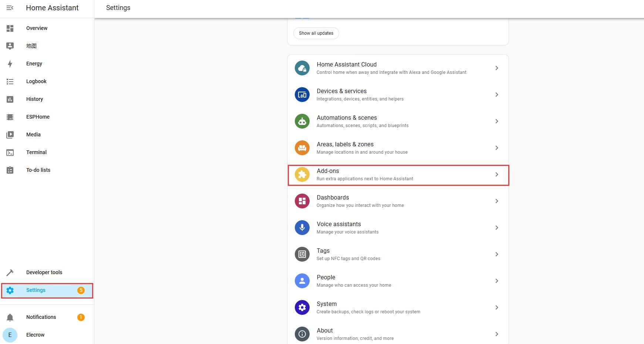Click the 地图 map icon in sidebar
Viewport: 644px width, 344px height.
pos(10,46)
